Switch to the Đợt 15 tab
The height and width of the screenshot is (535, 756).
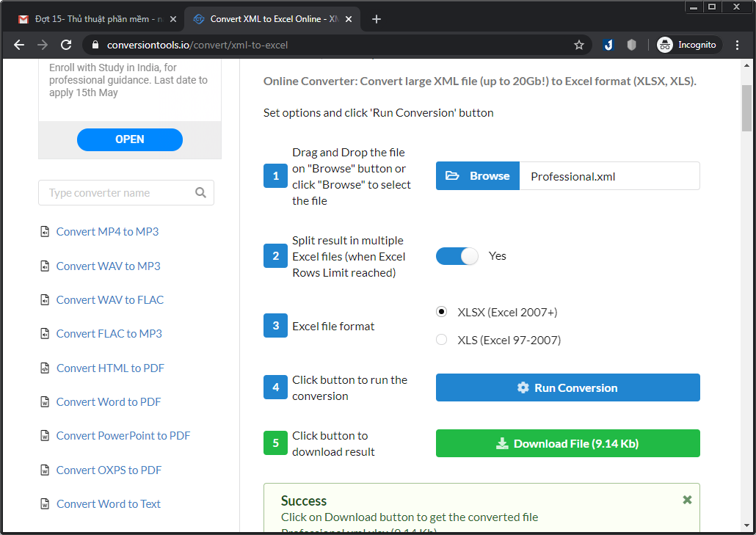pos(95,19)
